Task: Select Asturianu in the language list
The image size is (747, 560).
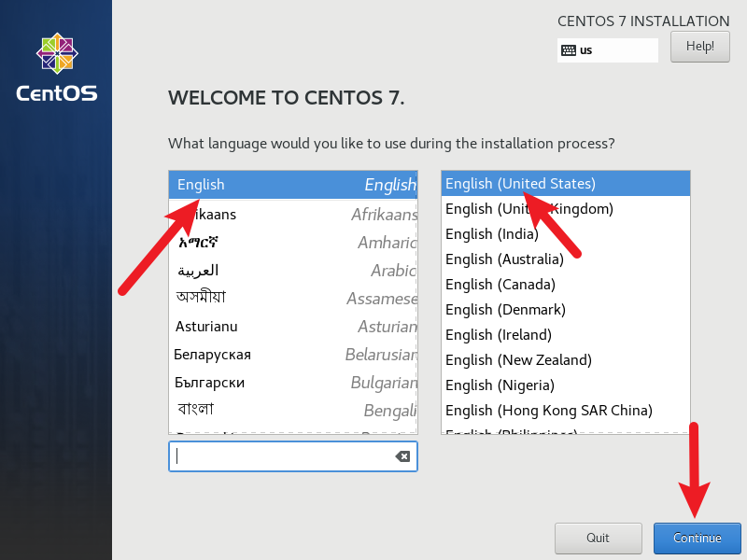Action: click(293, 327)
